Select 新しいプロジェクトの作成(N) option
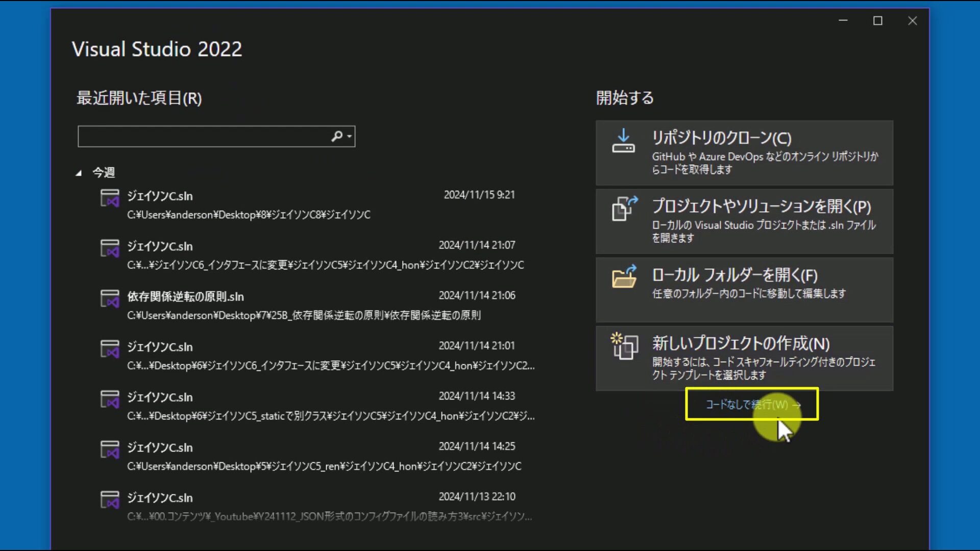The image size is (980, 551). point(744,359)
